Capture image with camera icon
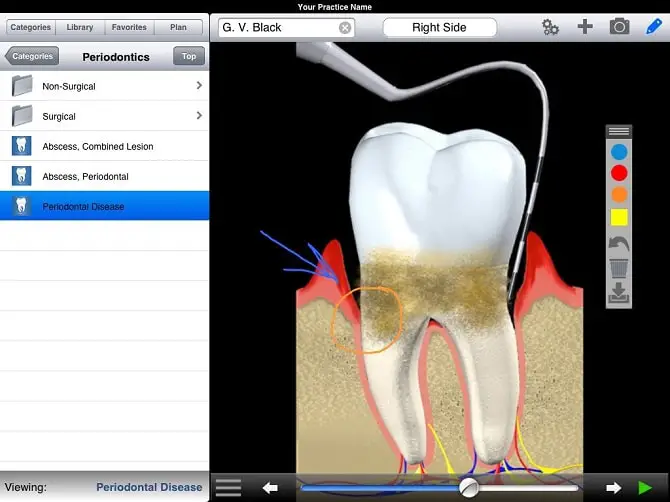The image size is (670, 502). (619, 27)
